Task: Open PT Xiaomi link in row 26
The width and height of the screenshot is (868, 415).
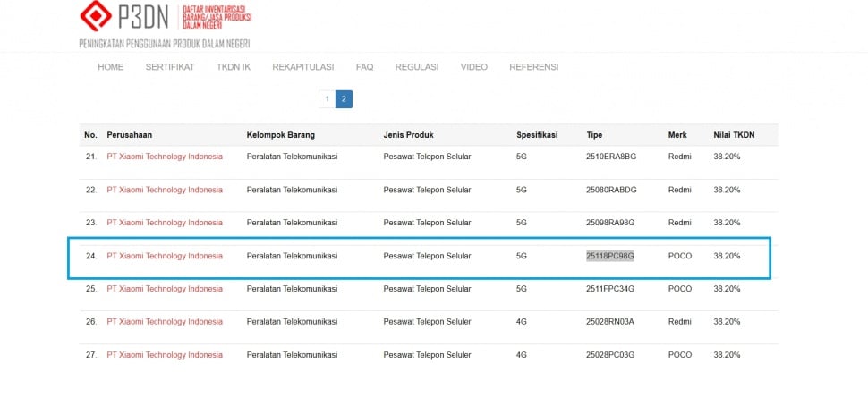Action: (x=165, y=322)
